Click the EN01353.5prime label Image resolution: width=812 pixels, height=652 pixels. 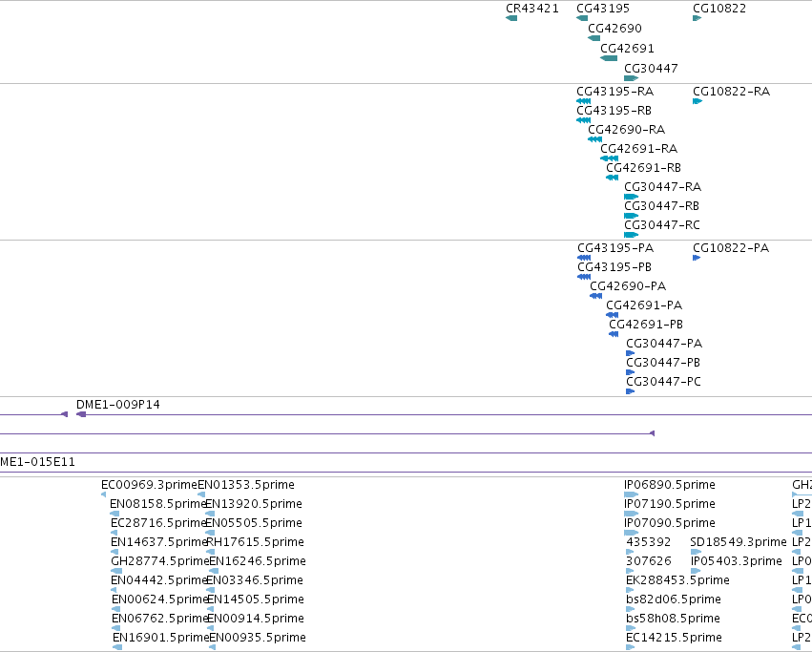(246, 485)
